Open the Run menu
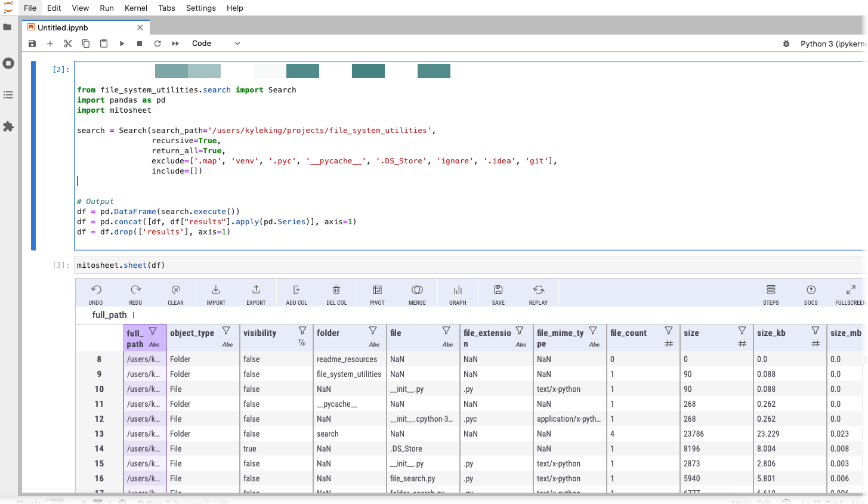 107,8
